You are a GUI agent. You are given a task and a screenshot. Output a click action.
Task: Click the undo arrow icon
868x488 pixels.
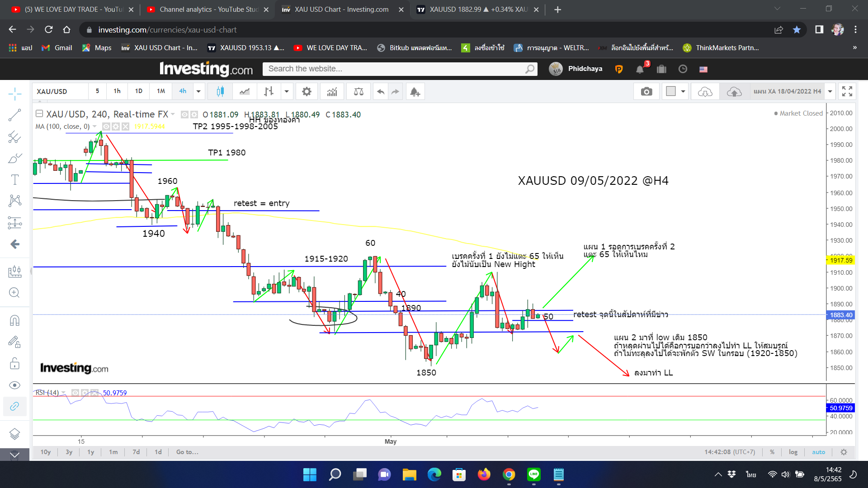pyautogui.click(x=381, y=92)
